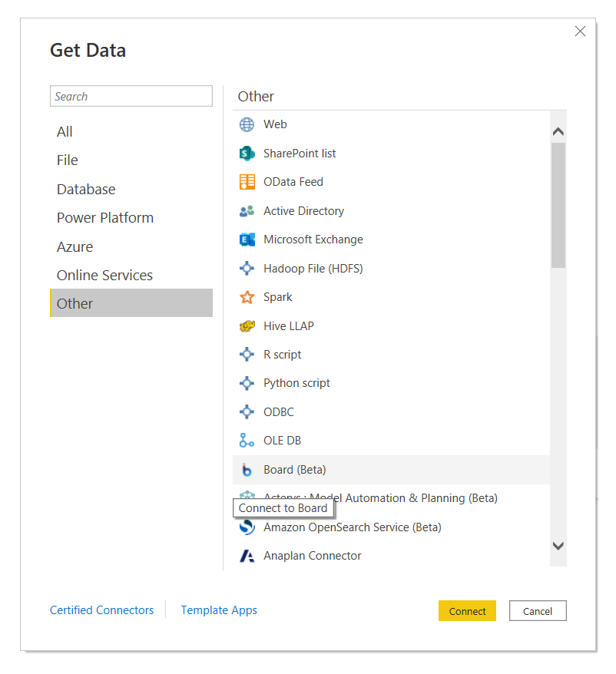616x674 pixels.
Task: Click the scroll down arrow in connector list
Action: (558, 546)
